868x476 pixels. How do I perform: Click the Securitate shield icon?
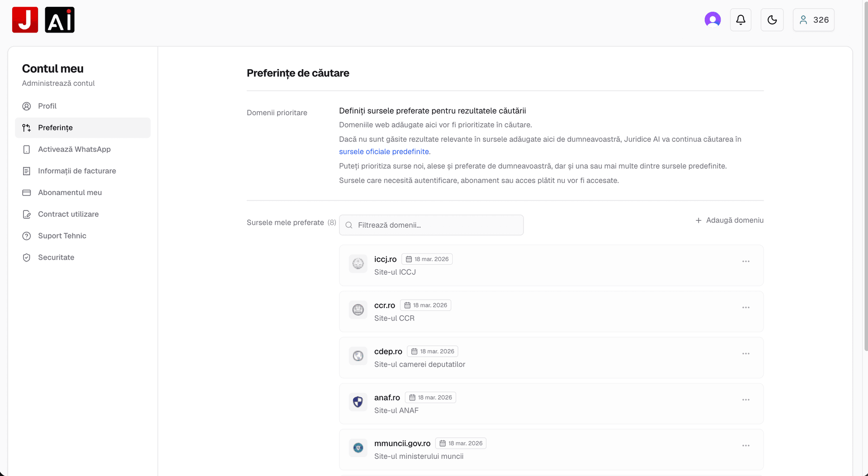pos(27,257)
